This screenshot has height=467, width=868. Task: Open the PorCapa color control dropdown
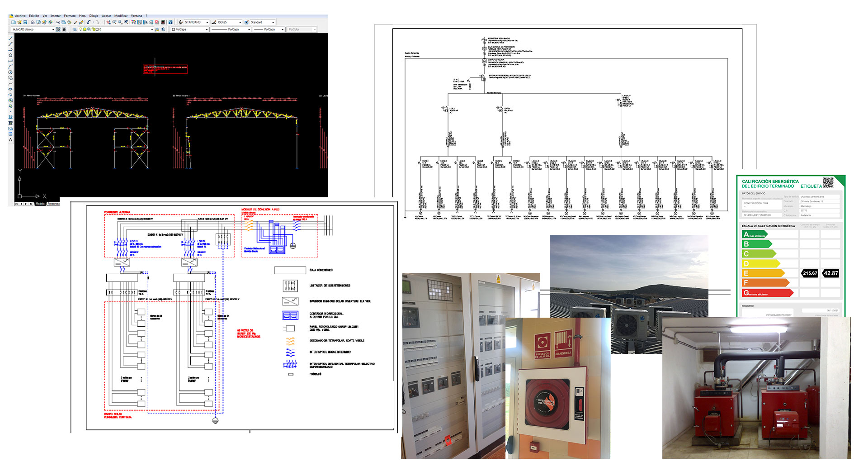click(207, 29)
